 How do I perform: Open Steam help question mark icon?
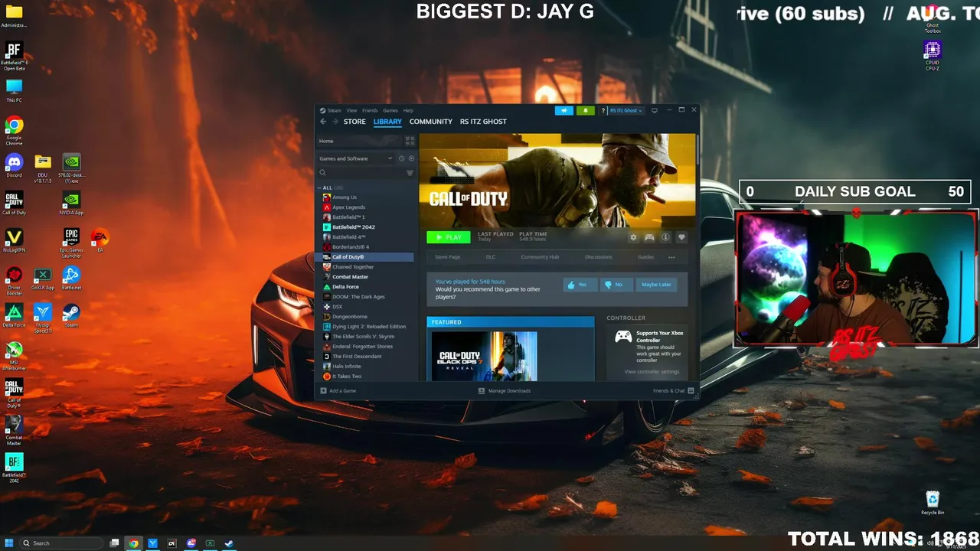603,110
